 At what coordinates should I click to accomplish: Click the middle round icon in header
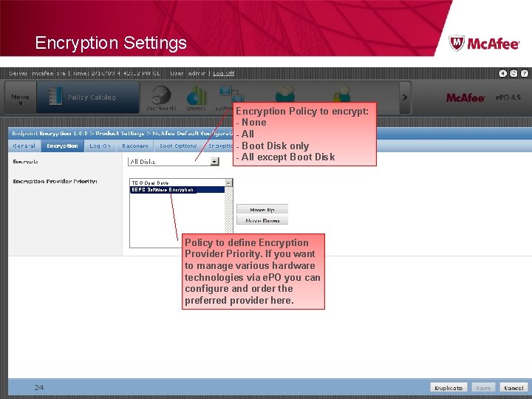coord(514,73)
